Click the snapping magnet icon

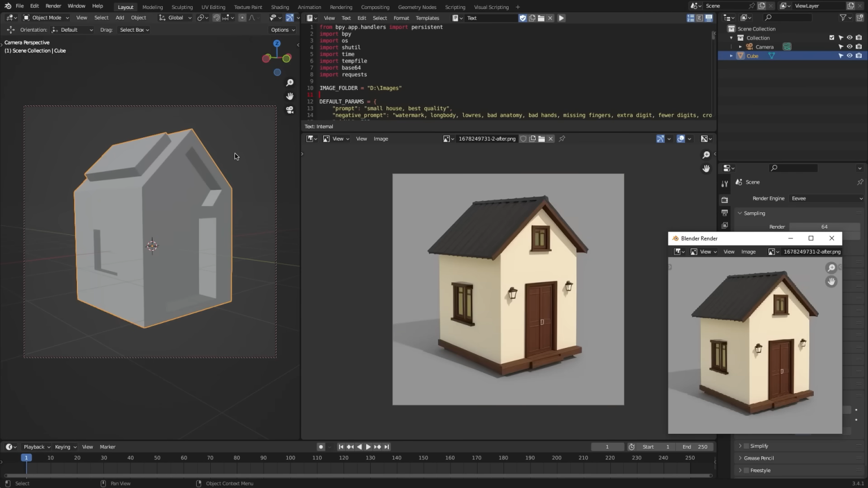click(217, 18)
